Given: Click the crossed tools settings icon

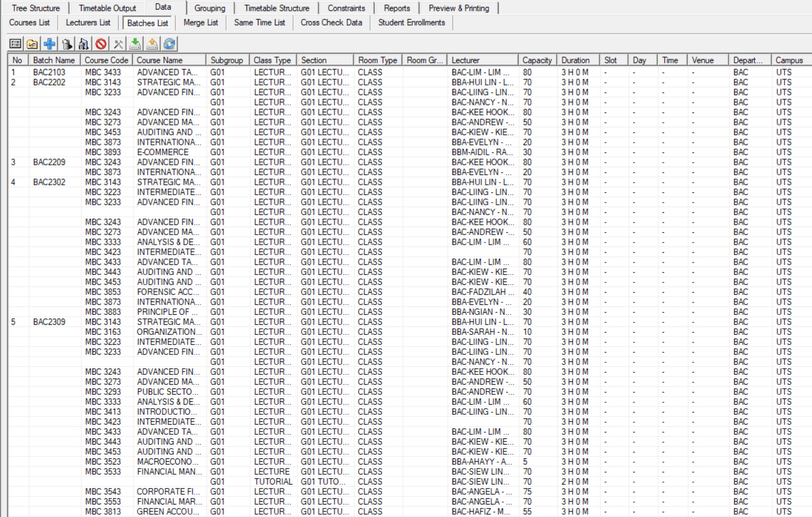Looking at the screenshot, I should click(x=118, y=44).
